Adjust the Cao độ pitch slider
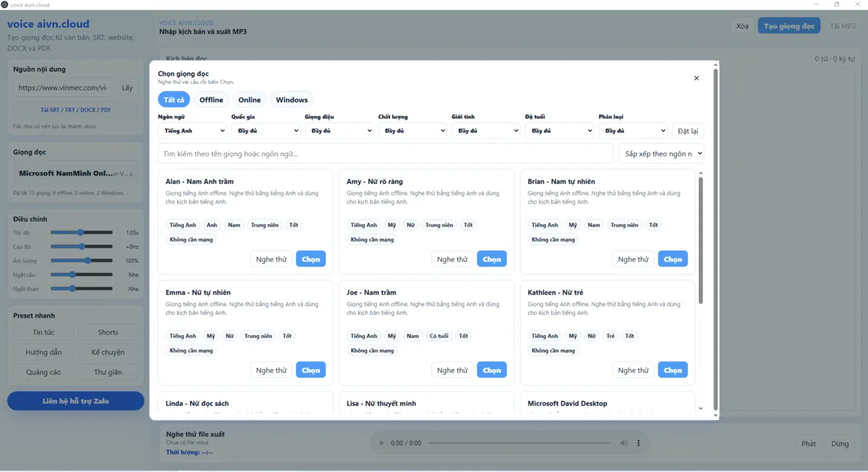 coord(82,247)
